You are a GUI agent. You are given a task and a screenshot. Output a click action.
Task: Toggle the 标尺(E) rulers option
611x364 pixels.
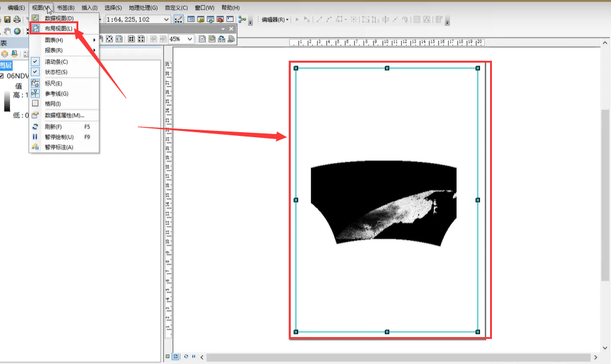[x=65, y=83]
